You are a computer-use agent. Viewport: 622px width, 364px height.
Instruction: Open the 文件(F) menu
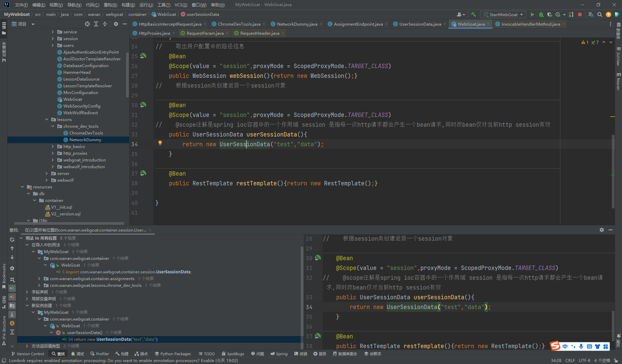click(x=22, y=5)
